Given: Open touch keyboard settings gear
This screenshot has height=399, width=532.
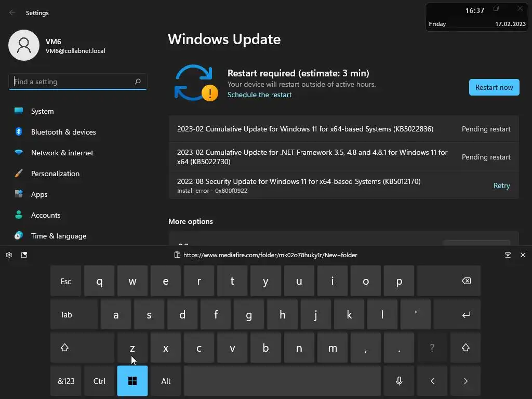Looking at the screenshot, I should pyautogui.click(x=9, y=255).
